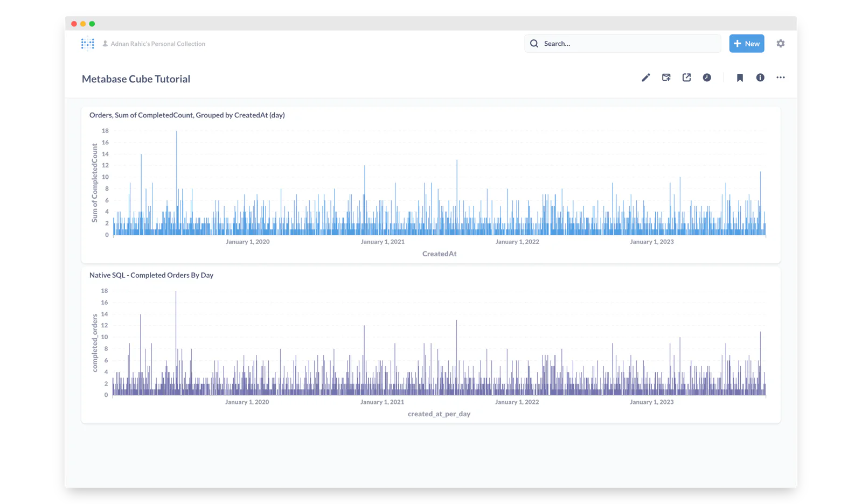Click the Sum of CompletedCount y-axis title
The width and height of the screenshot is (862, 504).
95,183
